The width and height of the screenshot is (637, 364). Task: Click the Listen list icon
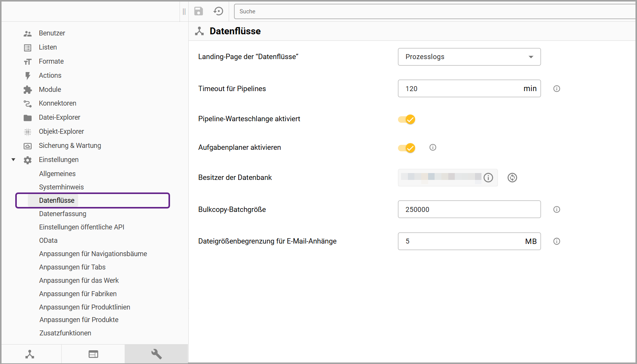coord(27,48)
